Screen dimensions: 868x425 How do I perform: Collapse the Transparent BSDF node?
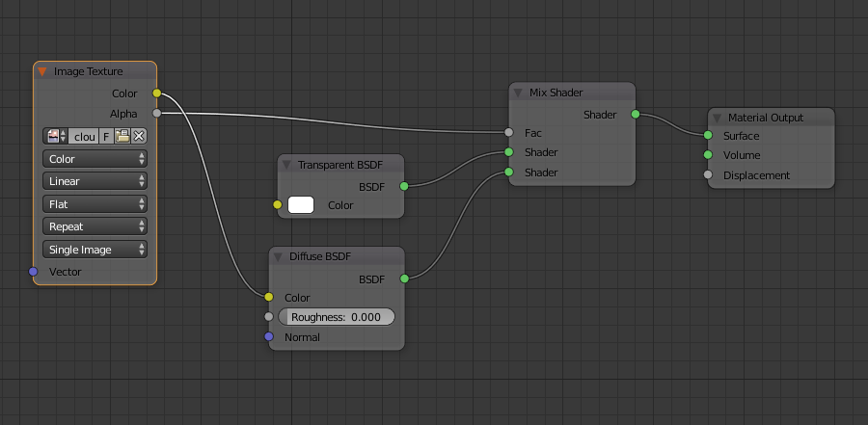286,165
